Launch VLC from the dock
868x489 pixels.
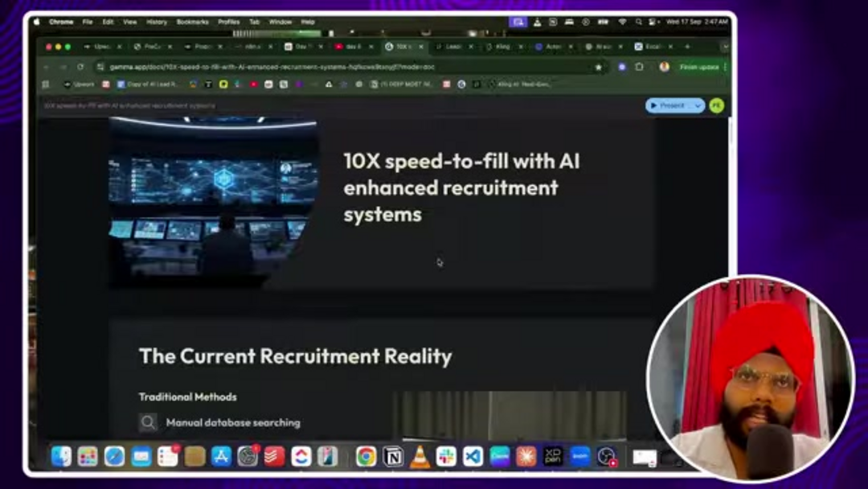(x=420, y=457)
